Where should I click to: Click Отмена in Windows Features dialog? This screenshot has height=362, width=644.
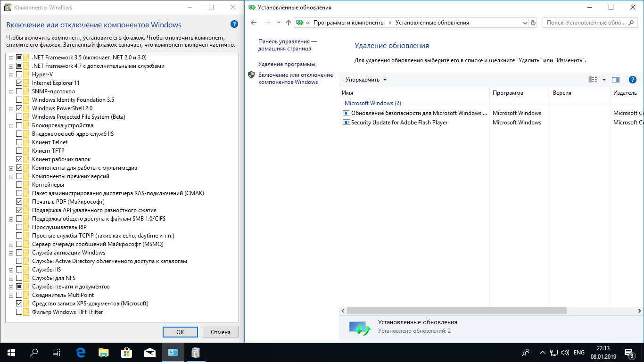click(x=221, y=332)
